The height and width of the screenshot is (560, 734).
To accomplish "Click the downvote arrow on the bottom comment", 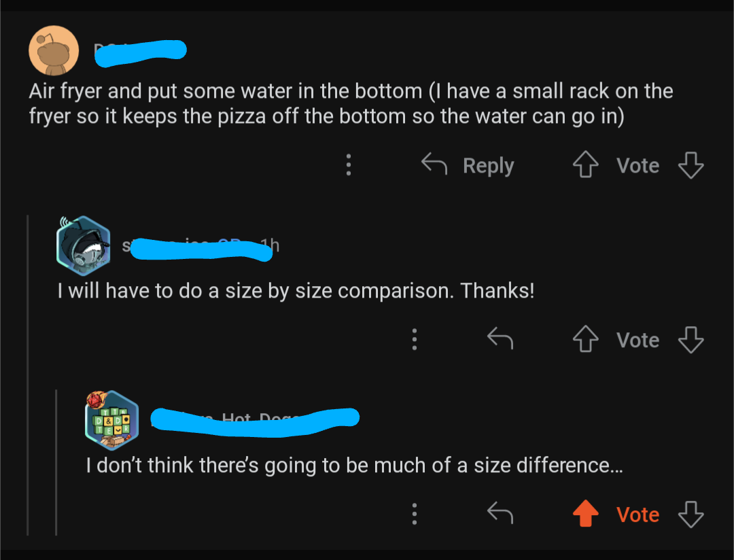I will (691, 514).
